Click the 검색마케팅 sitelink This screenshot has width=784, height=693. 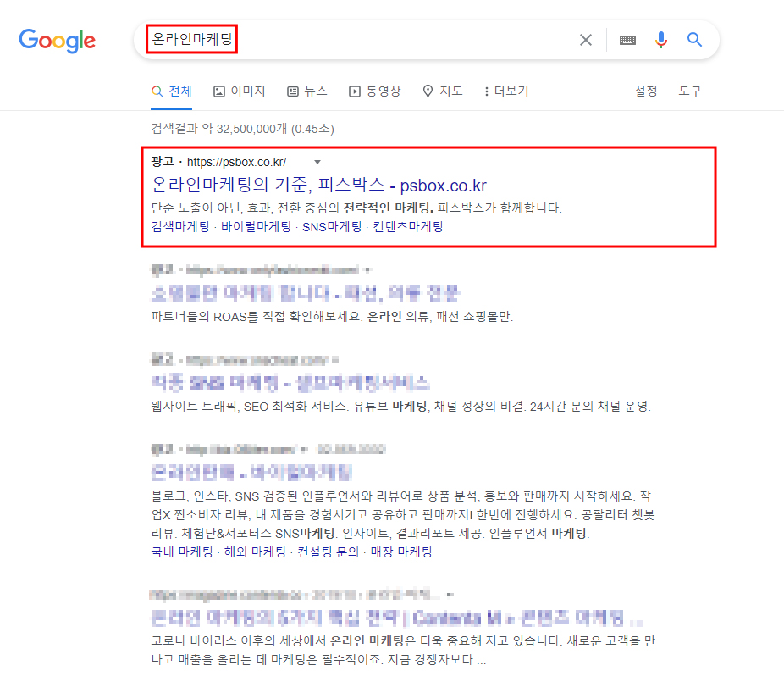click(x=180, y=227)
